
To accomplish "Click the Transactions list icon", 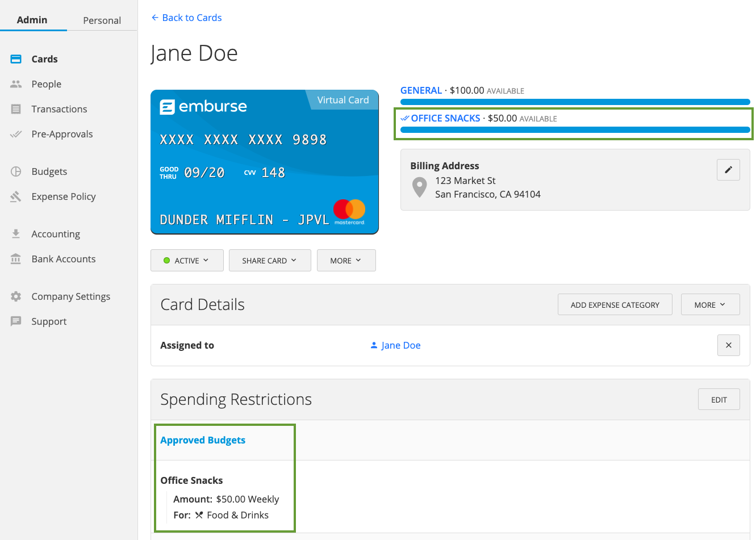I will (x=16, y=109).
